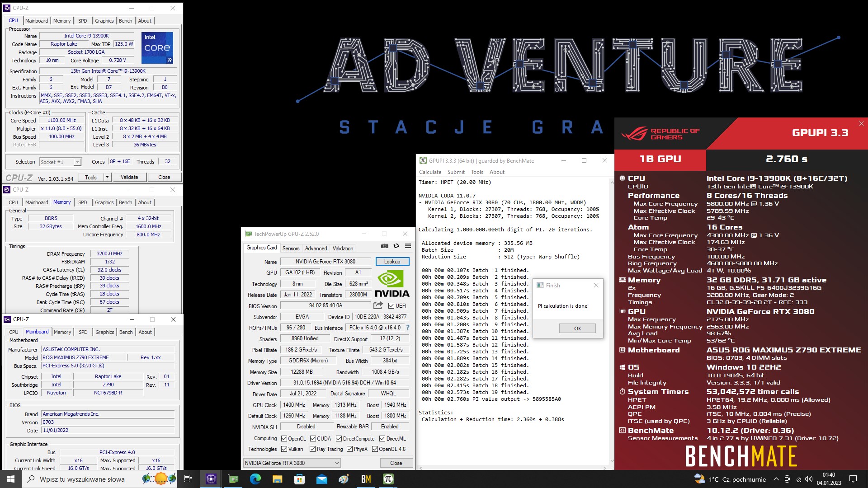Open the About menu in GPUPI
Screen dimensions: 868x488
tap(497, 172)
